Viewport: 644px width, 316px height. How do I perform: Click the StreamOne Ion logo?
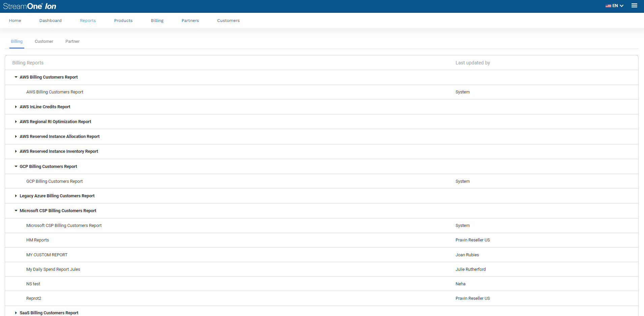(x=30, y=6)
